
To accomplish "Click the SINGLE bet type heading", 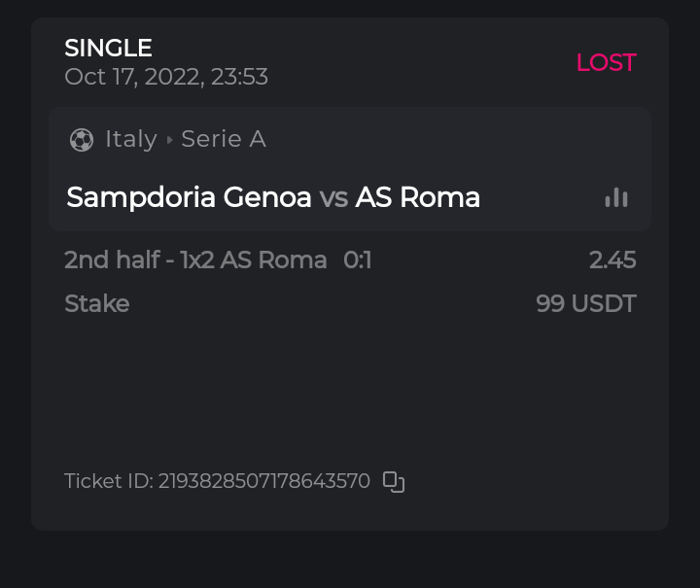I will coord(108,48).
